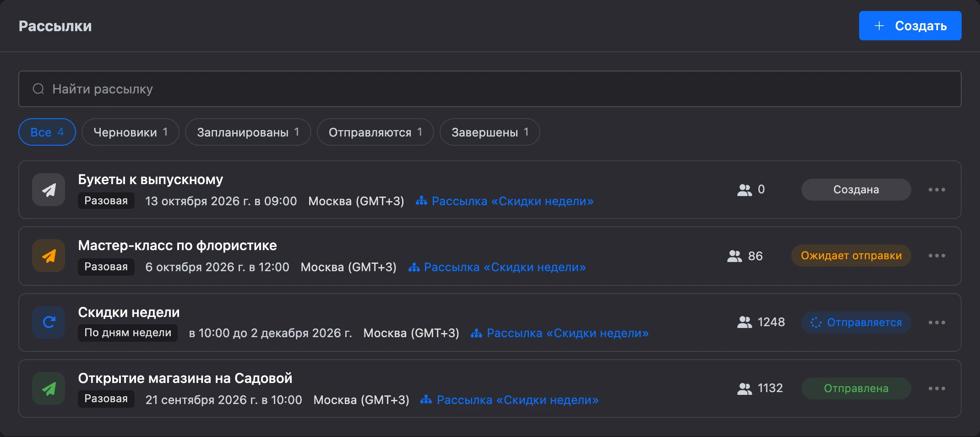Click the Создать button
The image size is (980, 437).
coord(910,26)
